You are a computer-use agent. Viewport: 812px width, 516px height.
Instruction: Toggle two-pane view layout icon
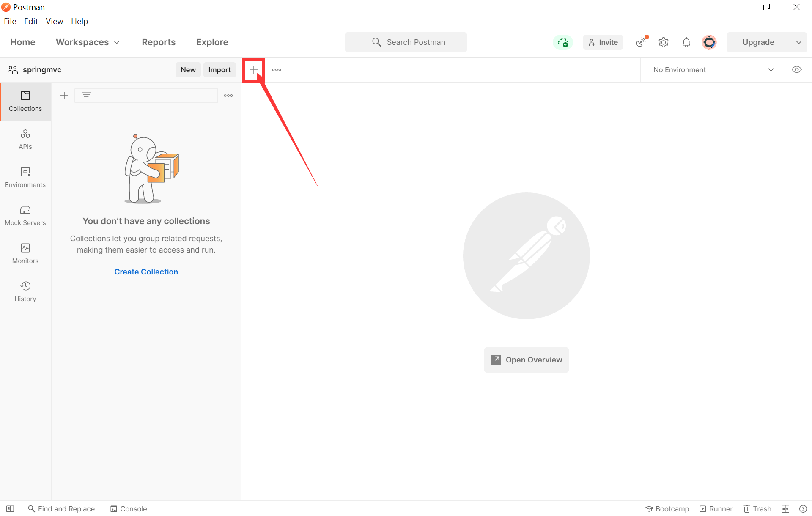tap(785, 509)
